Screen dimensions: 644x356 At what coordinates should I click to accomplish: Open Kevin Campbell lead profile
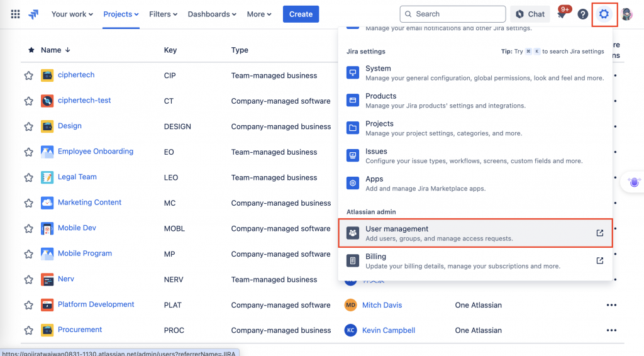click(x=389, y=330)
